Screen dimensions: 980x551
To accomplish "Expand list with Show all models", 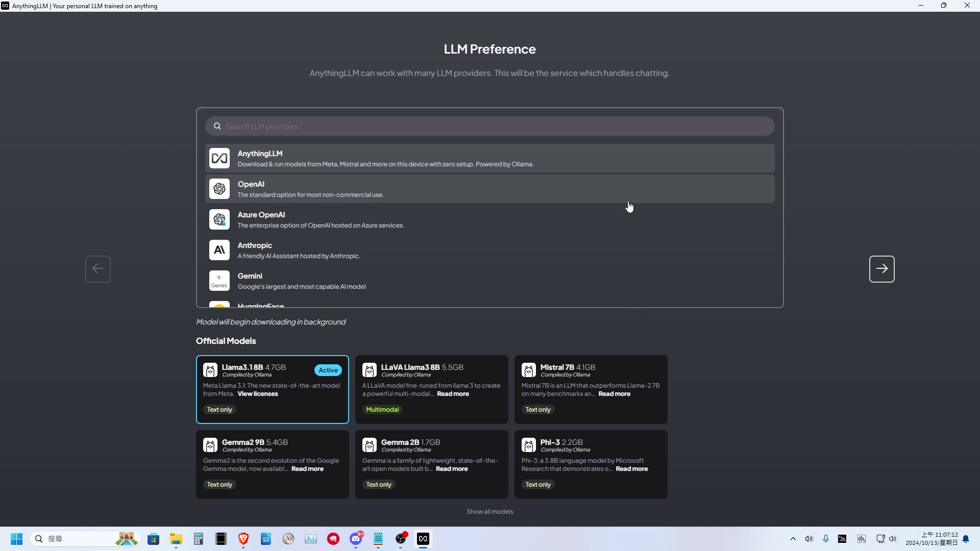I will (489, 512).
